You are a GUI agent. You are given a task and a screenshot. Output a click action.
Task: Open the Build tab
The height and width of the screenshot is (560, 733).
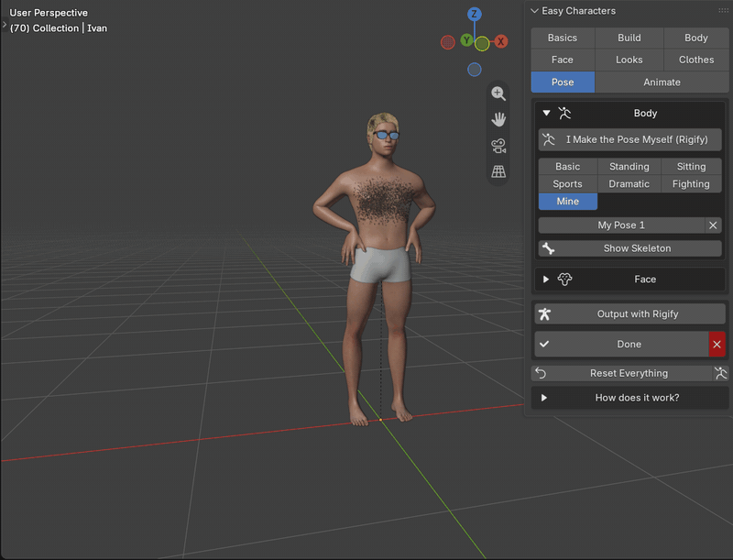pos(629,38)
